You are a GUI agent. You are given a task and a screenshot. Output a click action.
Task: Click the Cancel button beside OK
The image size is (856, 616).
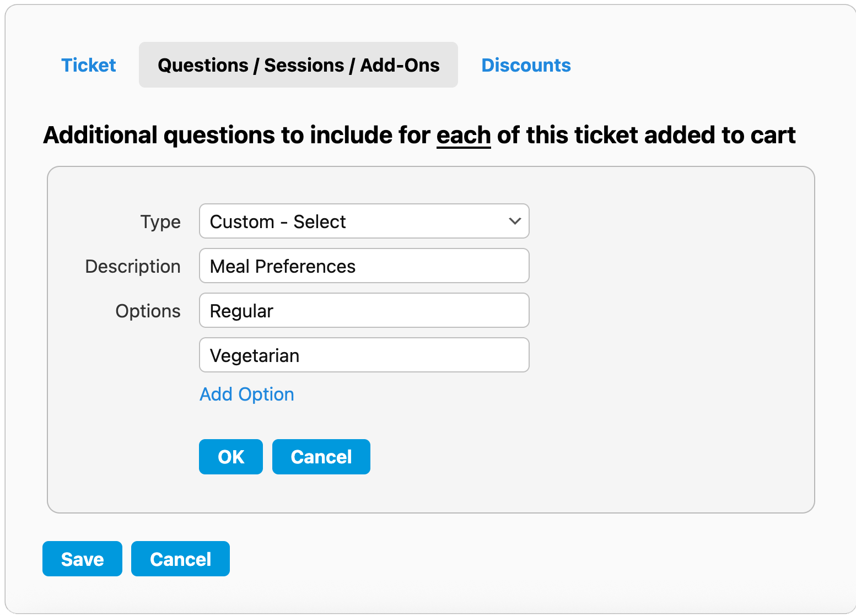pyautogui.click(x=321, y=457)
